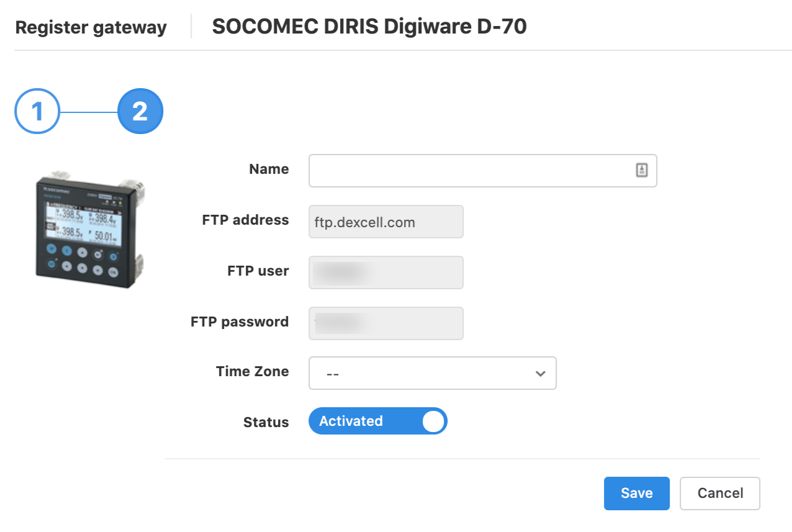This screenshot has height=532, width=792.
Task: Click the Name field label
Action: [269, 169]
